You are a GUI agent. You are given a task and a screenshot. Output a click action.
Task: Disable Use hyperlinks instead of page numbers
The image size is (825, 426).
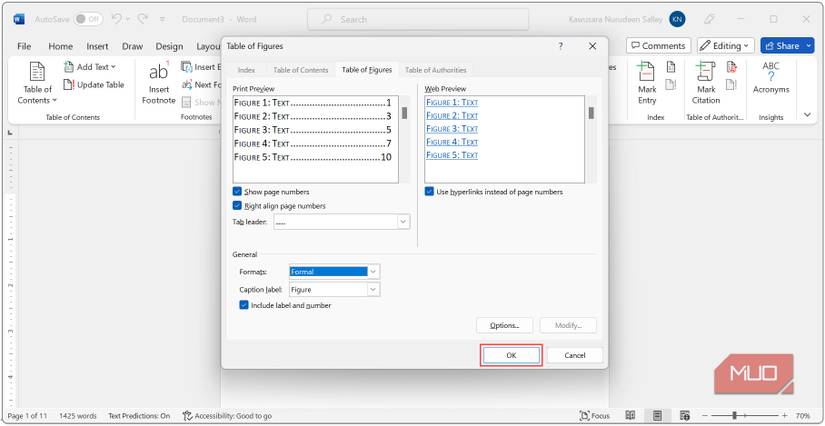tap(430, 191)
